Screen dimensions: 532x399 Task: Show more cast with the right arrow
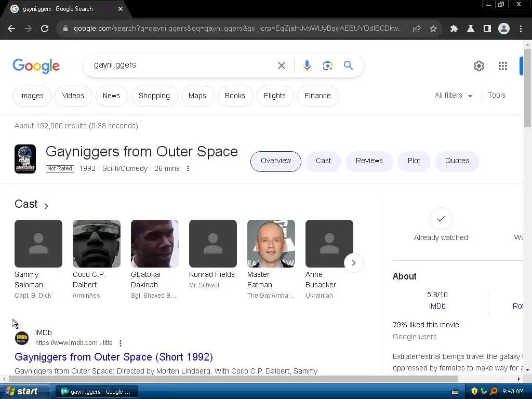[353, 263]
